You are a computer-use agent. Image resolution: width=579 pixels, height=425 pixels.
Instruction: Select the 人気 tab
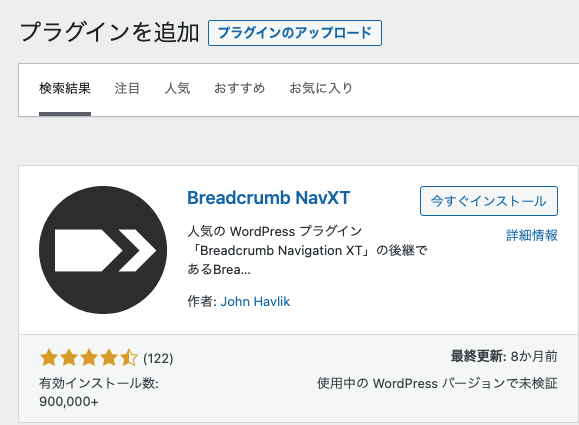pyautogui.click(x=177, y=89)
